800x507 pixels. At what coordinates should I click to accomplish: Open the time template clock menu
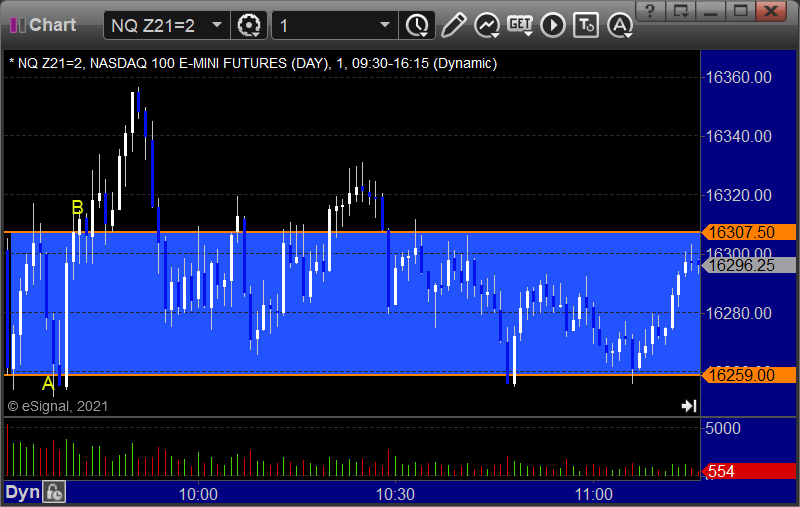tap(417, 25)
